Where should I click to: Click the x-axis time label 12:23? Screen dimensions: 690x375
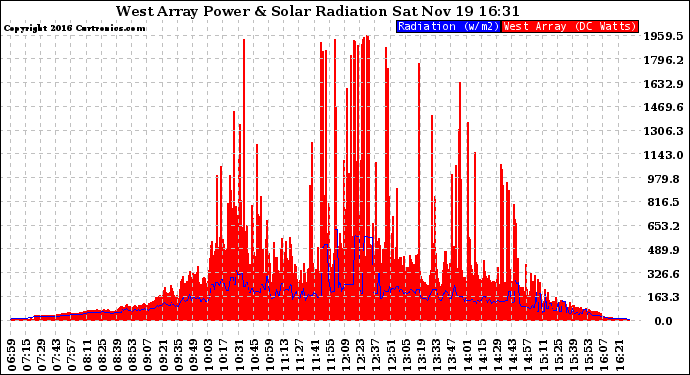(x=361, y=355)
